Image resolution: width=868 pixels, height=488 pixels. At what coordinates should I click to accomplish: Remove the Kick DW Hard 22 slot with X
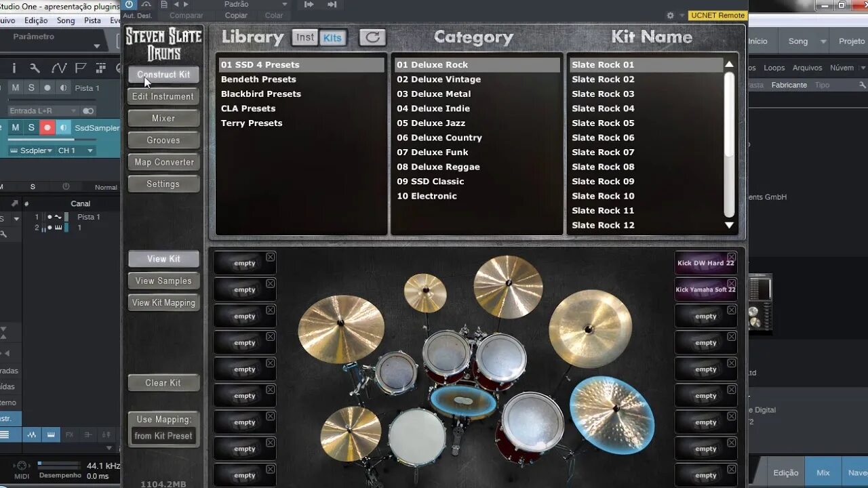[732, 258]
